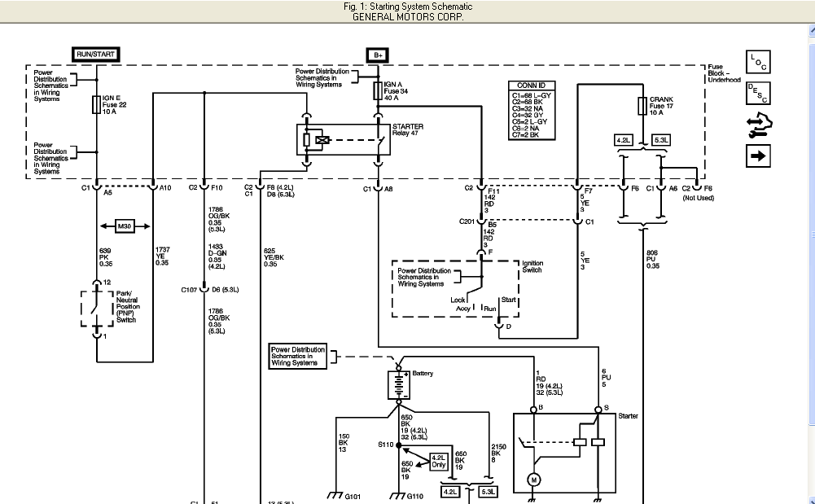Click the 4.2L Only box
The width and height of the screenshot is (815, 504).
tap(439, 462)
